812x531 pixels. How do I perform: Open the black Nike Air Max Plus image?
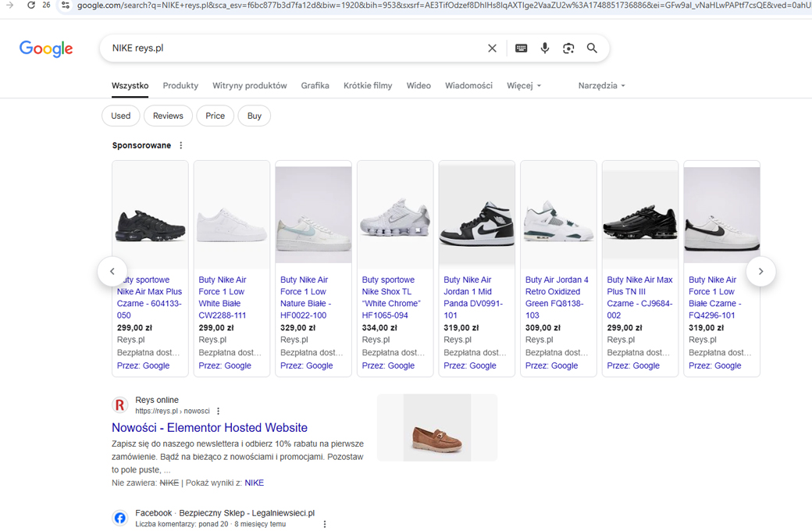pyautogui.click(x=150, y=215)
